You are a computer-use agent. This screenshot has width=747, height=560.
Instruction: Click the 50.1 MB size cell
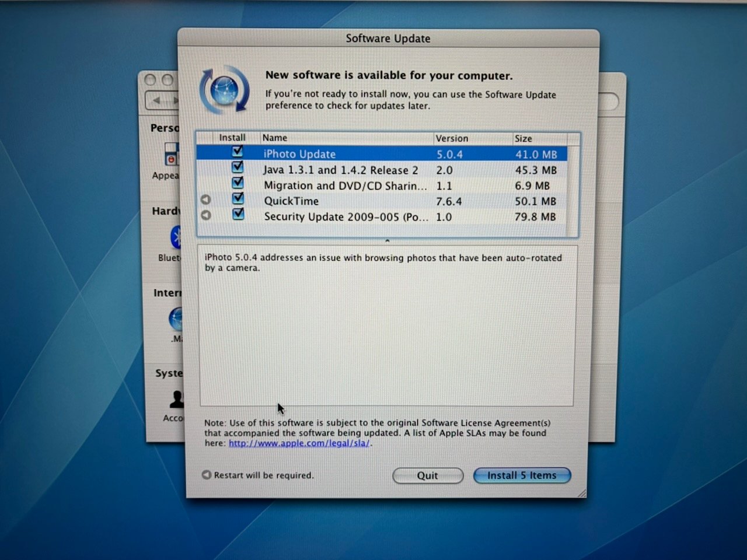535,201
